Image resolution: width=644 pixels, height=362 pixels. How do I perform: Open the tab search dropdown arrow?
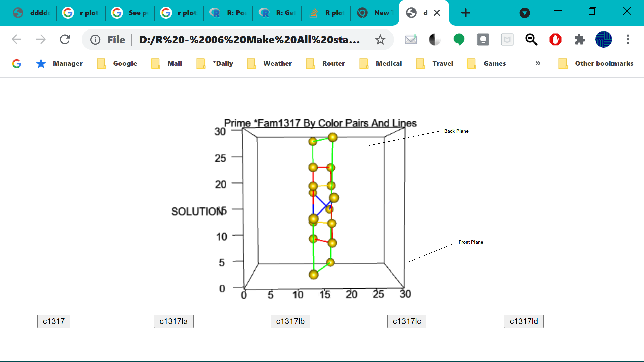coord(525,13)
